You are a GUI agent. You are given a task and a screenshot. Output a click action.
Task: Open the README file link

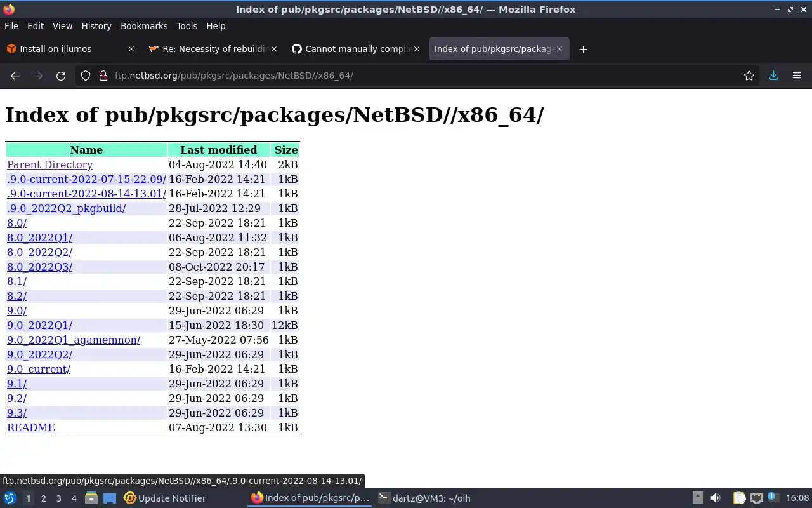[x=31, y=427]
